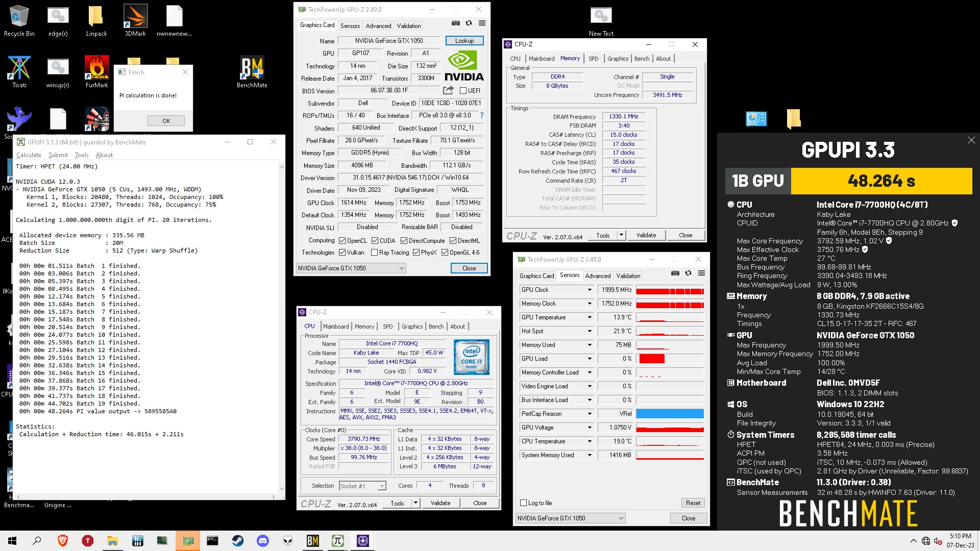Toggle the CUDA computing checkbox
The height and width of the screenshot is (551, 980).
(375, 241)
